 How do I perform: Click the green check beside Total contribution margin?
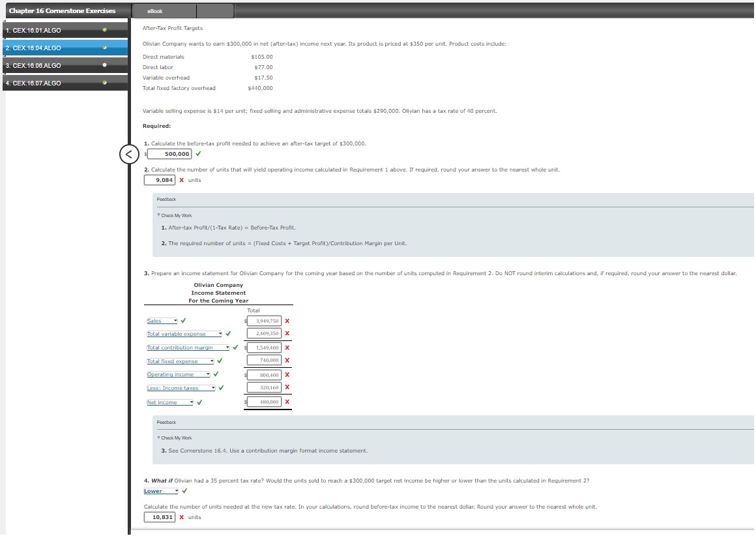[235, 347]
